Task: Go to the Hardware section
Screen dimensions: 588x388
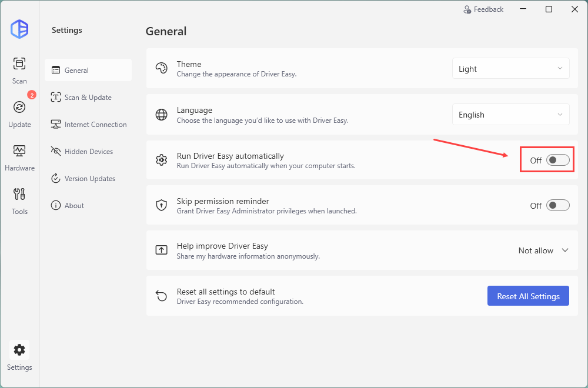Action: (19, 157)
